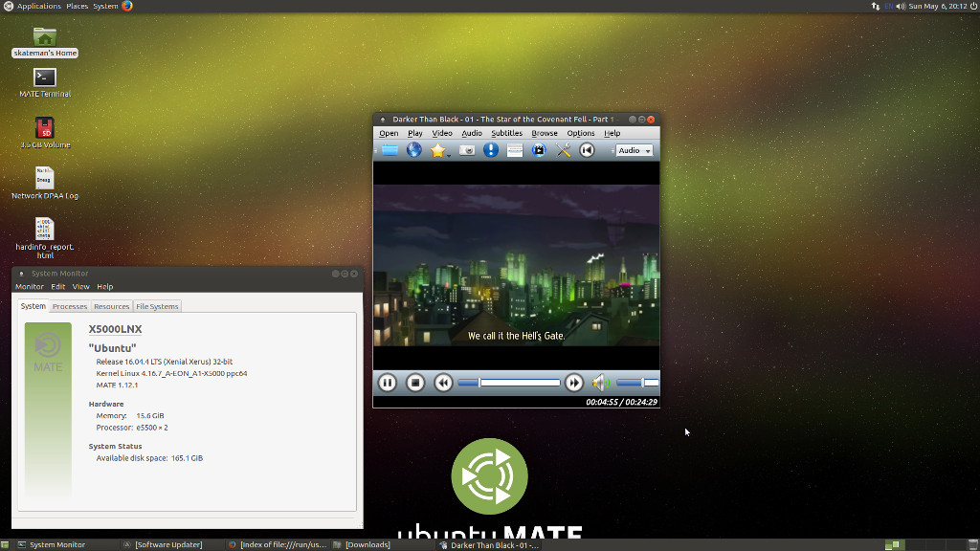Open the Help menu in System Monitor
Image resolution: width=980 pixels, height=551 pixels.
point(105,287)
